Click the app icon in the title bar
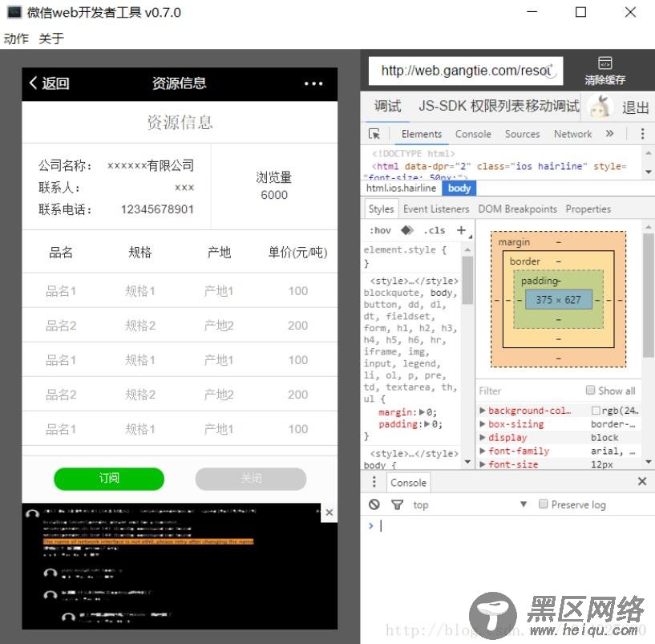The height and width of the screenshot is (644, 655). (14, 12)
